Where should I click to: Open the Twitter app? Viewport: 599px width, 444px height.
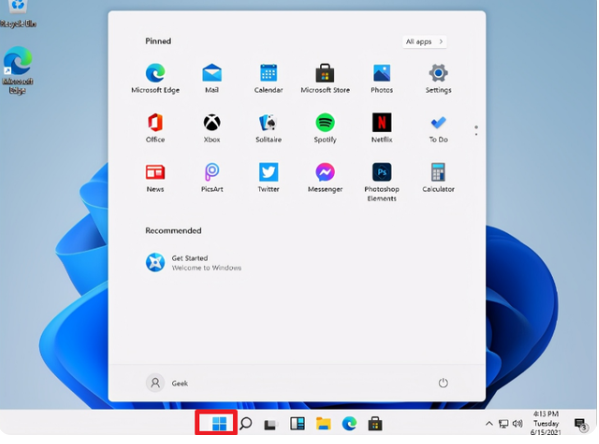[x=269, y=178]
